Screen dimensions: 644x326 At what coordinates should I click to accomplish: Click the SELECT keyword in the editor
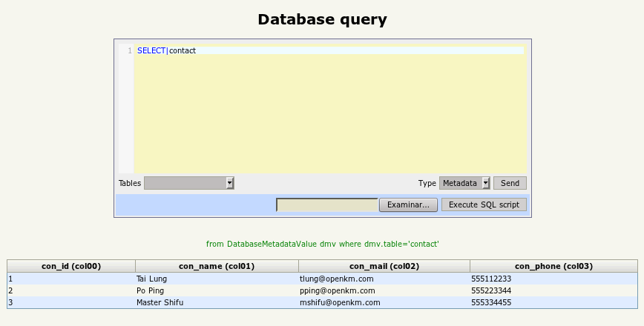151,50
